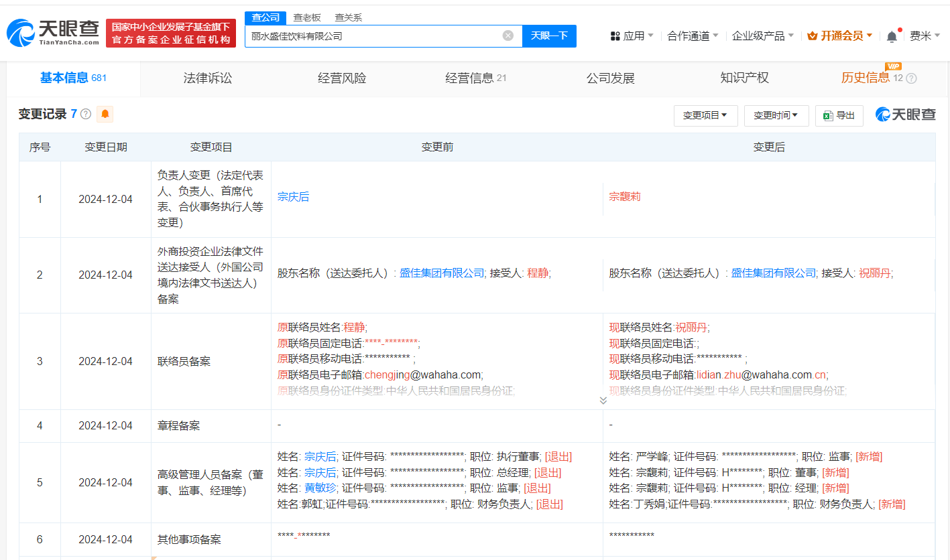Click the 丁秀娟 财务负责人 entry
950x560 pixels.
pyautogui.click(x=757, y=504)
